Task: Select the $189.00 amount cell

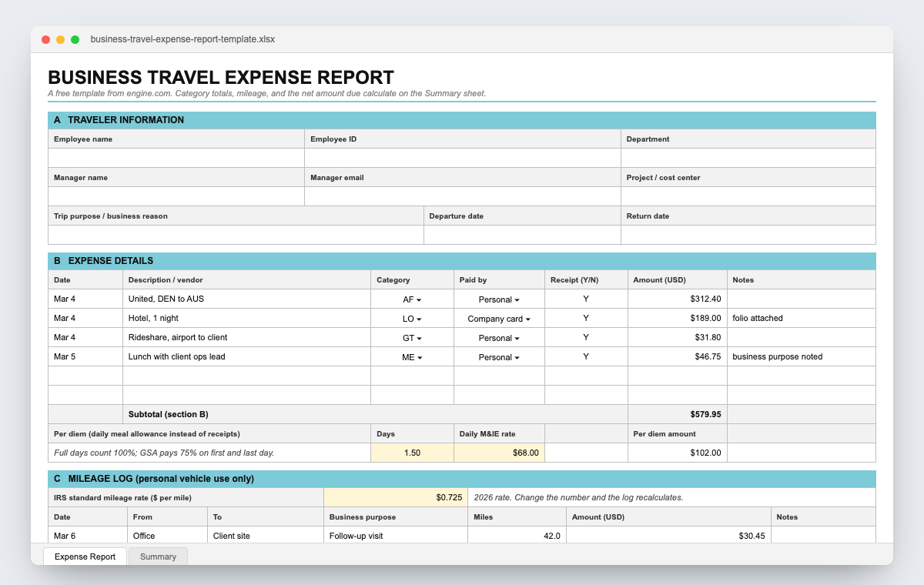Action: 678,318
